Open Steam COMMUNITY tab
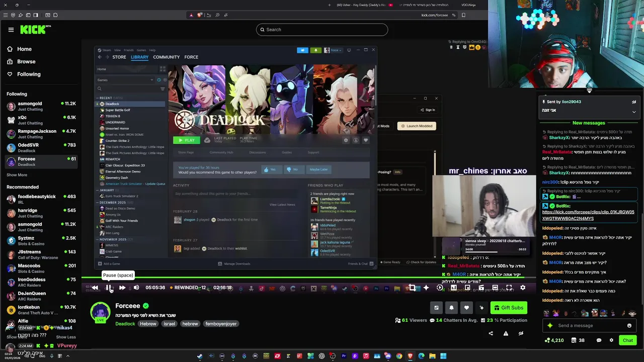The height and width of the screenshot is (362, 644). (x=166, y=57)
